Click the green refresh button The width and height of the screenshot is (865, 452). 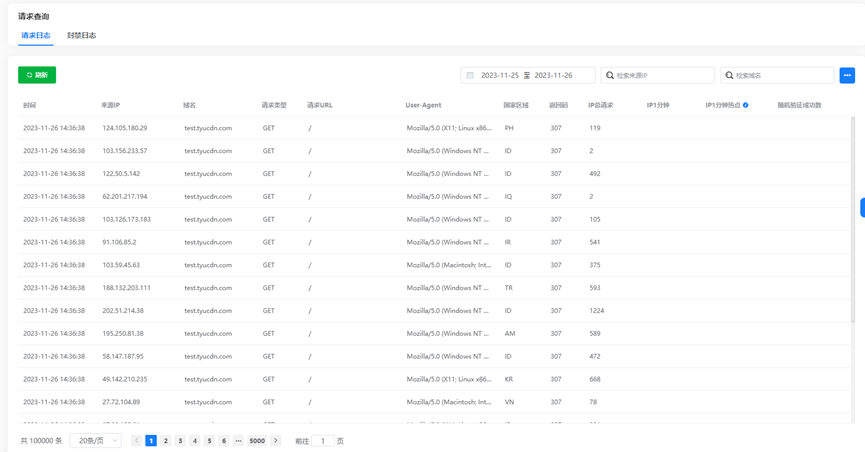pos(37,75)
